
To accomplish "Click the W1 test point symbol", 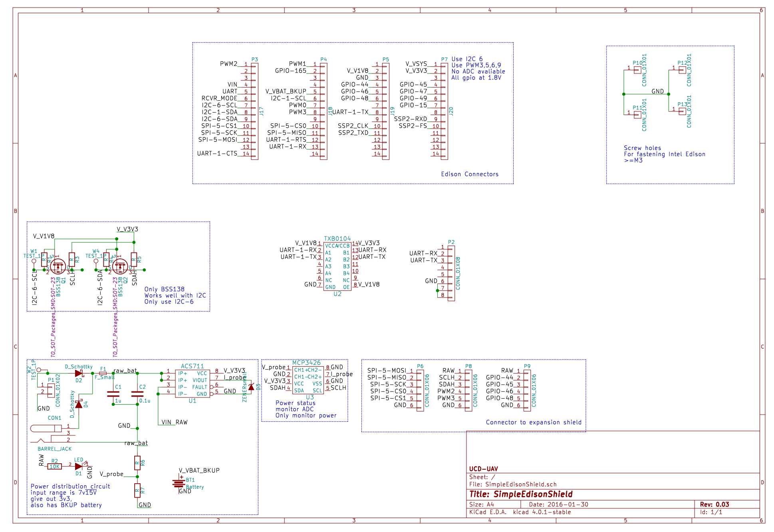I will coord(34,261).
